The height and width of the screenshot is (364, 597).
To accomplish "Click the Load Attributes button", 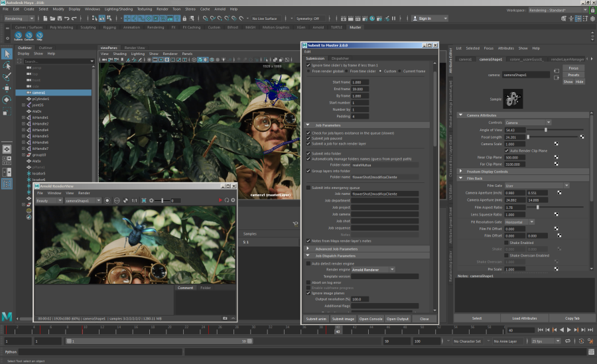I will click(525, 318).
